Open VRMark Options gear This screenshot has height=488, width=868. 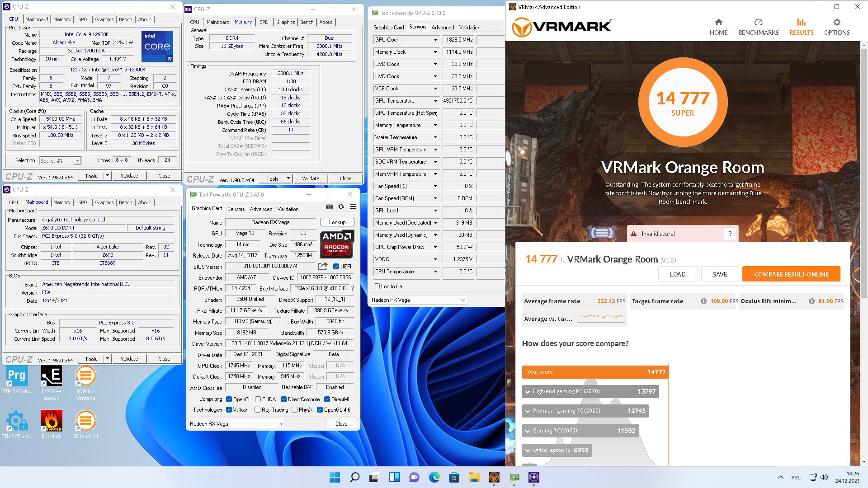[x=837, y=27]
